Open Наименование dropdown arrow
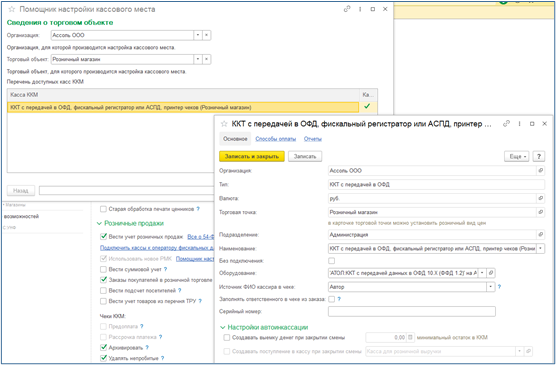This screenshot has width=556, height=365. tap(540, 248)
